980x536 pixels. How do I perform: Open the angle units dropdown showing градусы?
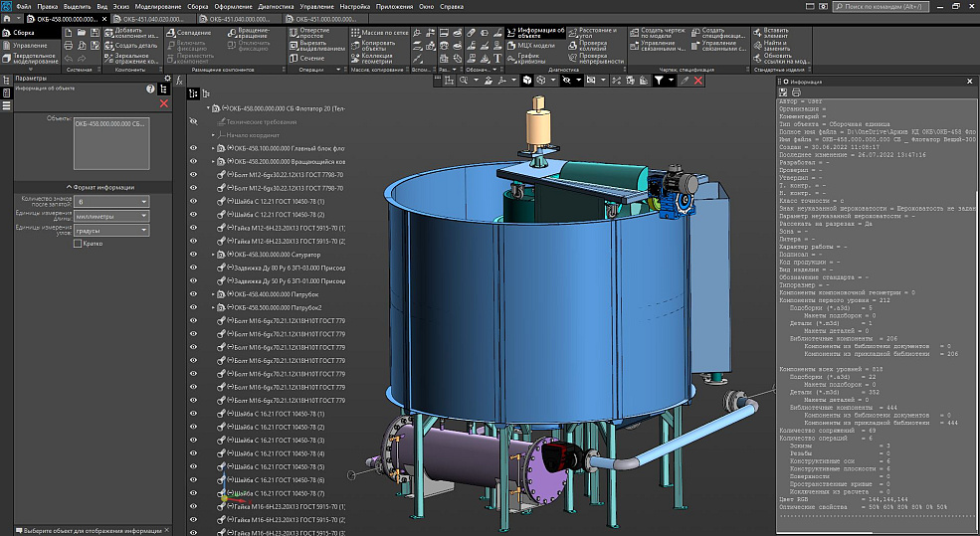pyautogui.click(x=110, y=231)
